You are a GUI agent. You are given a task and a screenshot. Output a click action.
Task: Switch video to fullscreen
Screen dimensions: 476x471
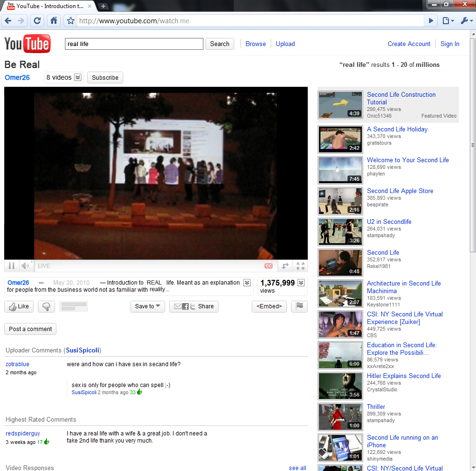tap(300, 266)
